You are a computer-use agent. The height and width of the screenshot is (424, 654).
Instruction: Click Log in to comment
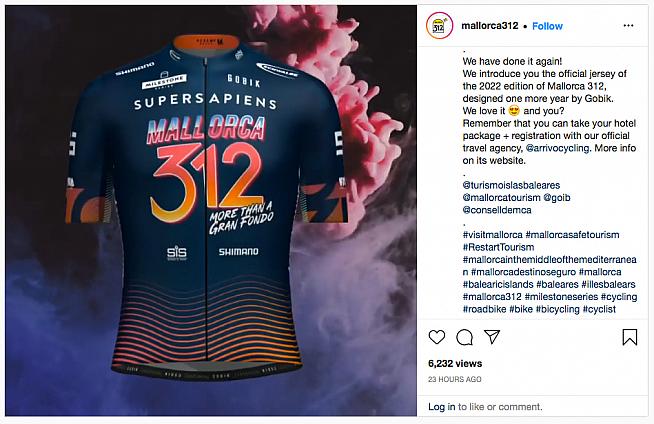pyautogui.click(x=442, y=406)
